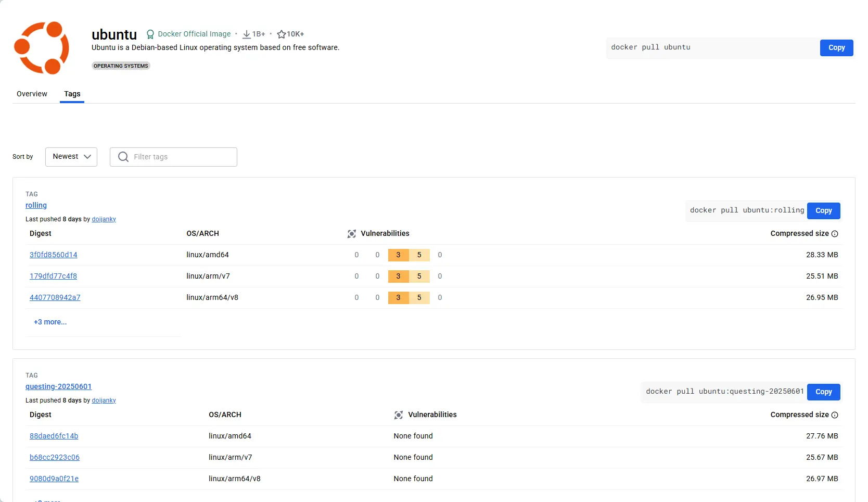Screen dimensions: 868x502
Task: Open the questing-20250601 tag link
Action: 58,387
